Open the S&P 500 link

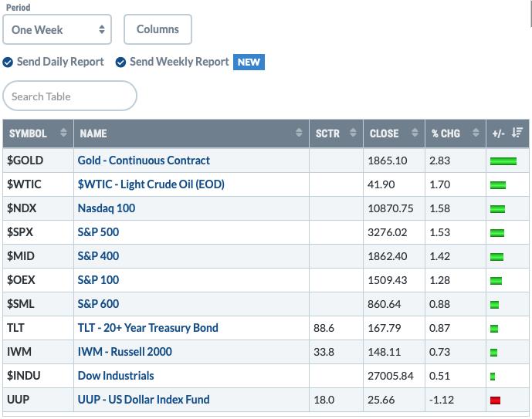98,232
